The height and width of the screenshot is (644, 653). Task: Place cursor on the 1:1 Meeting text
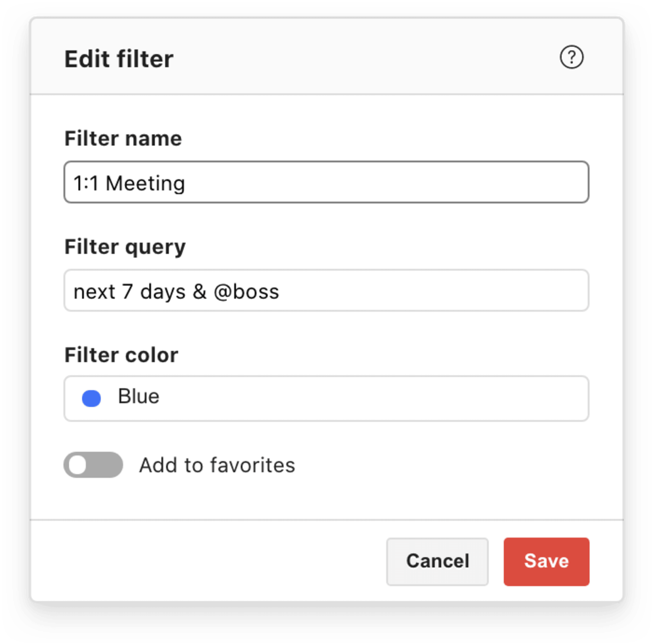coord(129,183)
